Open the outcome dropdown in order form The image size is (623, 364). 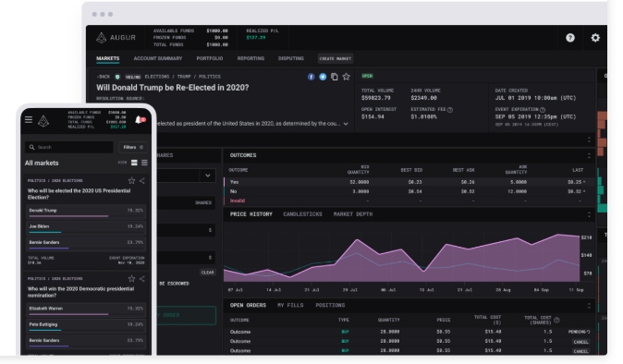pyautogui.click(x=207, y=176)
